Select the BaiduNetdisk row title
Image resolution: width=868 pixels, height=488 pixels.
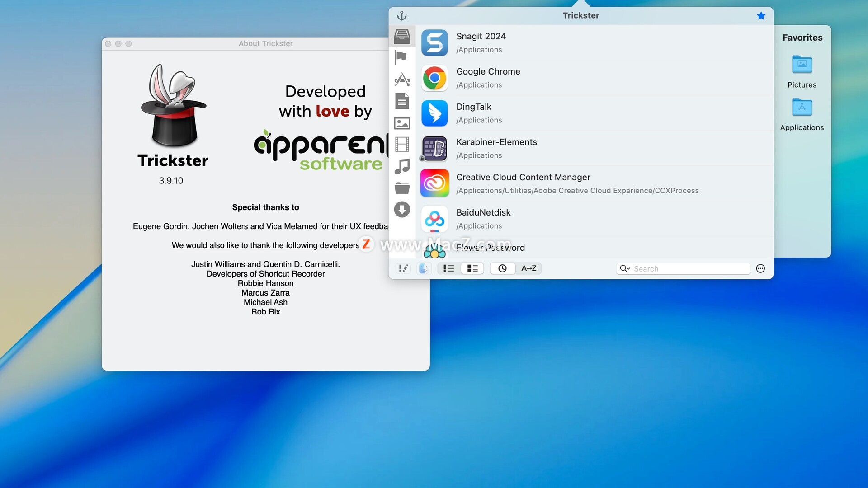pyautogui.click(x=483, y=212)
